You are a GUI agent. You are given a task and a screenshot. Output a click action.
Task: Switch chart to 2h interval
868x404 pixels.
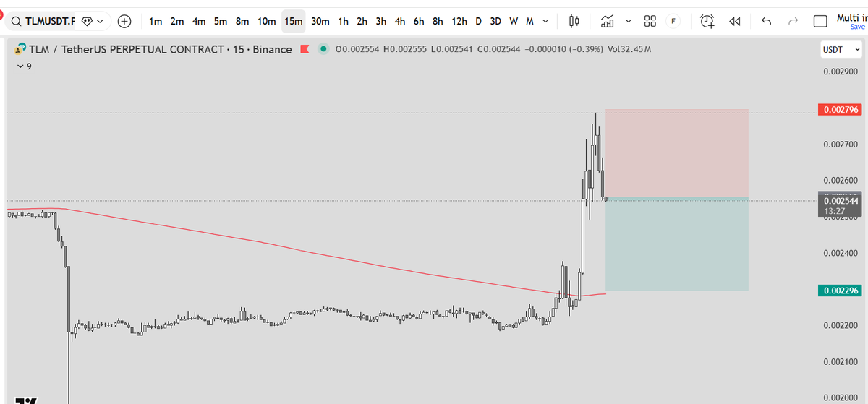tap(362, 22)
